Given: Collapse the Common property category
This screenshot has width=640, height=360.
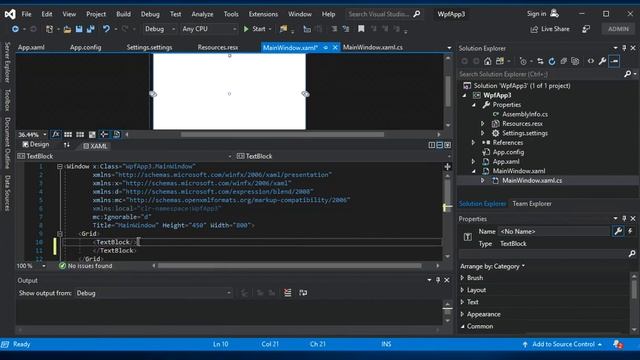Looking at the screenshot, I should 462,327.
